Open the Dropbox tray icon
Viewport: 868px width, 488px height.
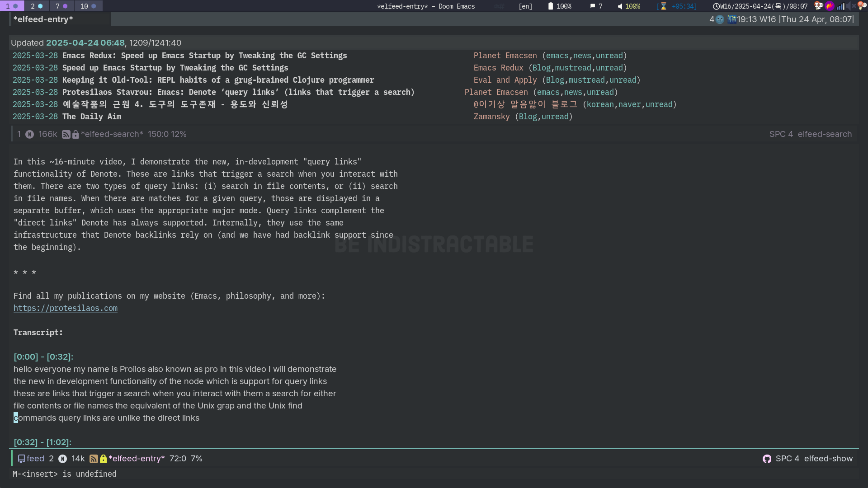(x=819, y=6)
